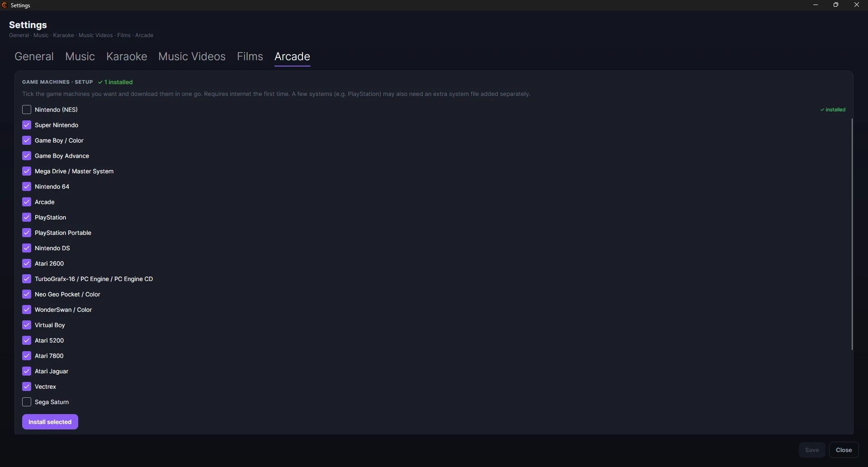
Task: Select the Arcade tab
Action: coord(292,57)
